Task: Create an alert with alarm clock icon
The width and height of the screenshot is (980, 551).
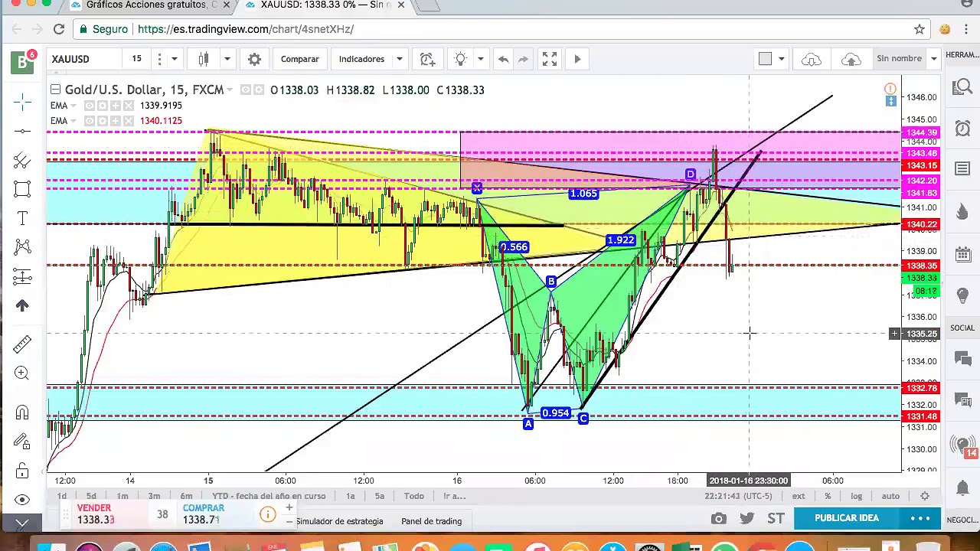Action: tap(427, 59)
